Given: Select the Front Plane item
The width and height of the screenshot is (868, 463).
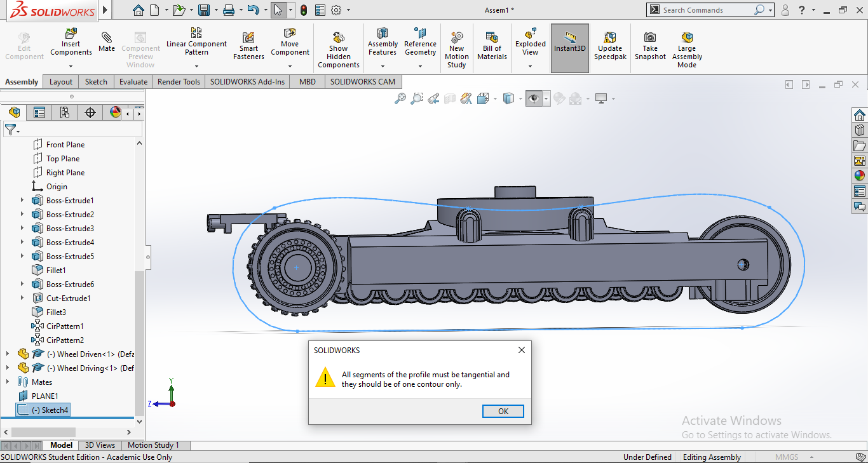Looking at the screenshot, I should (x=58, y=144).
